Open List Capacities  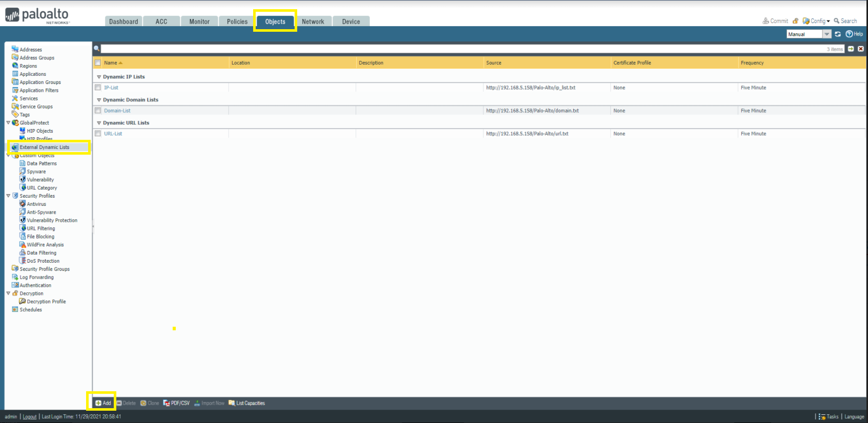click(x=246, y=404)
